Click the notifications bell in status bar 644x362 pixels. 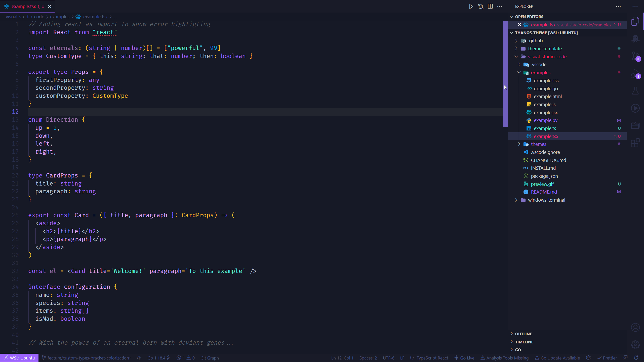tap(636, 358)
